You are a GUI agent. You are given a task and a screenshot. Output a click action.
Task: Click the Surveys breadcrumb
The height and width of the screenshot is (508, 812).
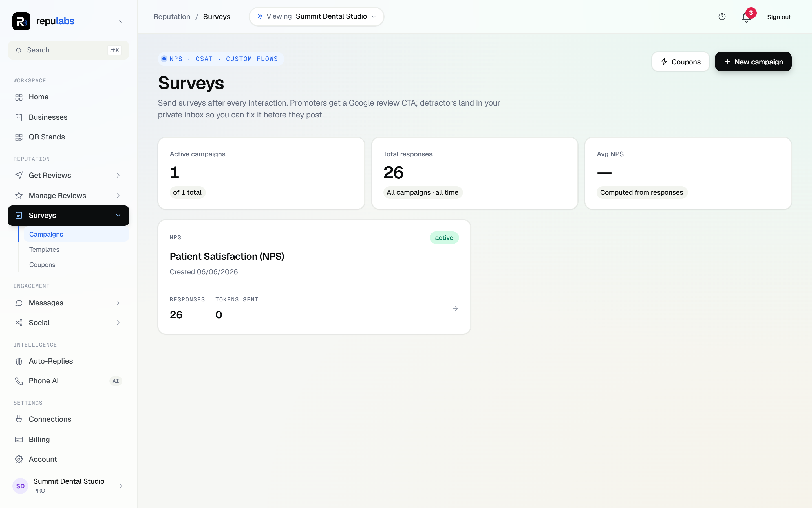(x=217, y=17)
